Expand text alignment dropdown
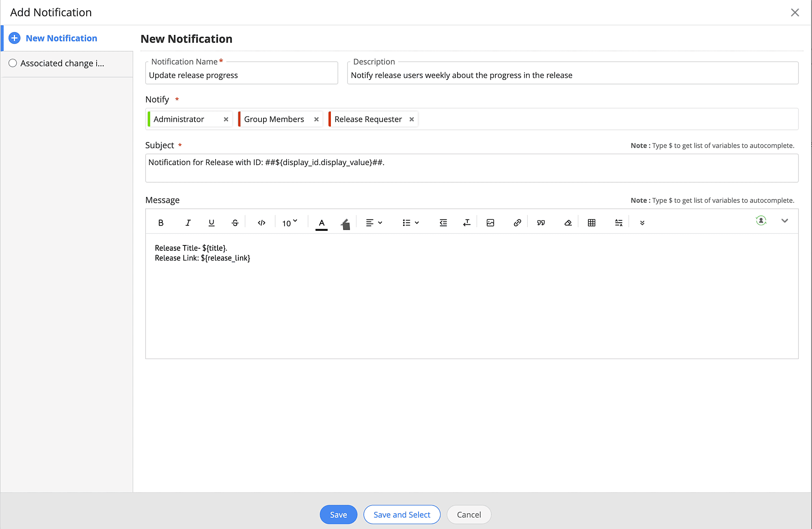Screen dimensions: 812x529 pos(374,223)
